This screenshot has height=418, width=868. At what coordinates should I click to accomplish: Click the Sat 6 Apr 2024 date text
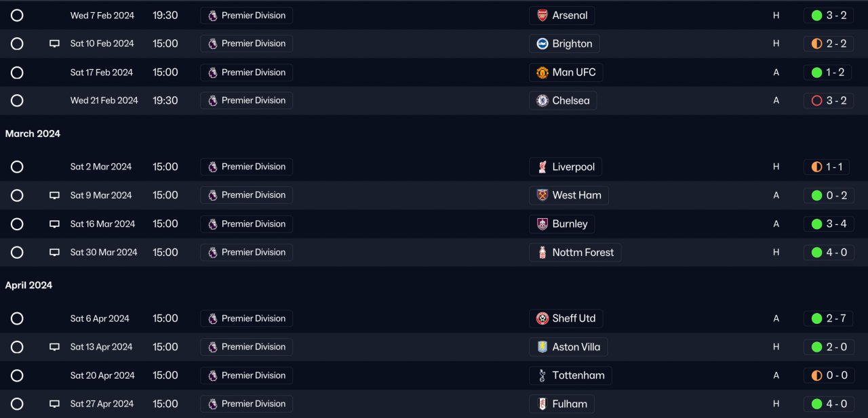point(100,319)
